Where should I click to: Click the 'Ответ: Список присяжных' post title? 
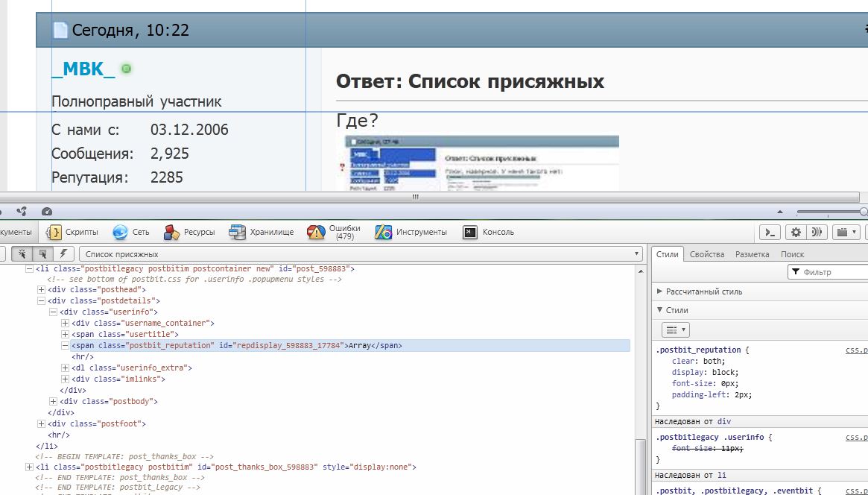click(470, 81)
